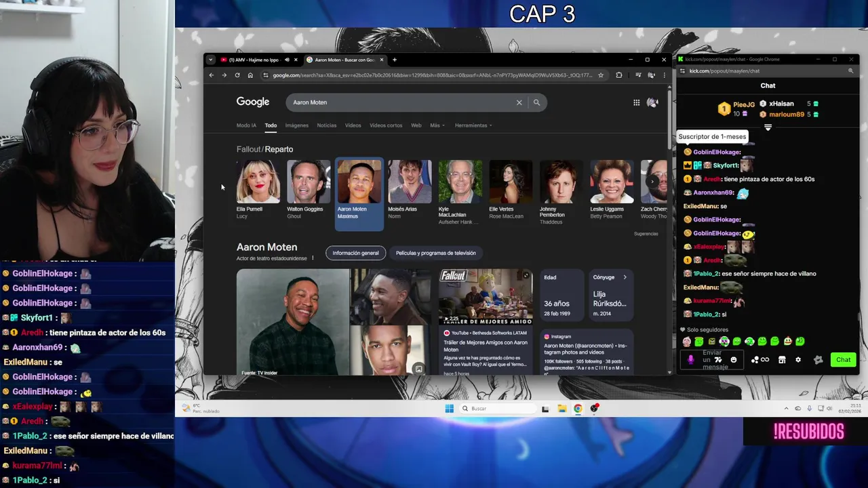Select Kyle MacLachlan cast thumbnail
868x488 pixels.
coord(460,182)
